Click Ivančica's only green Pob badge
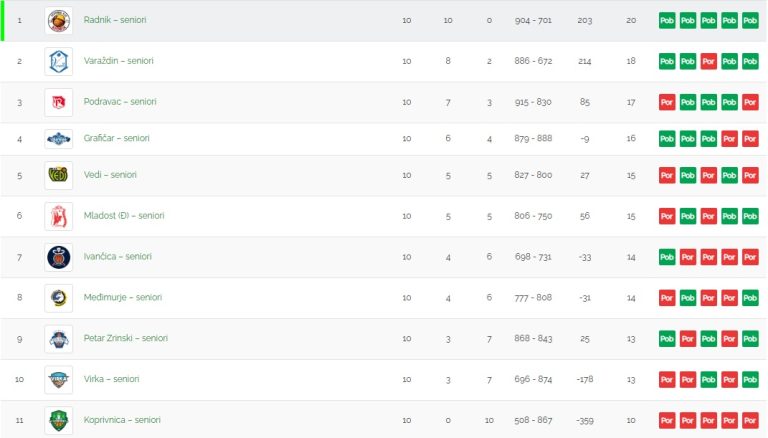The height and width of the screenshot is (438, 768). (x=667, y=257)
